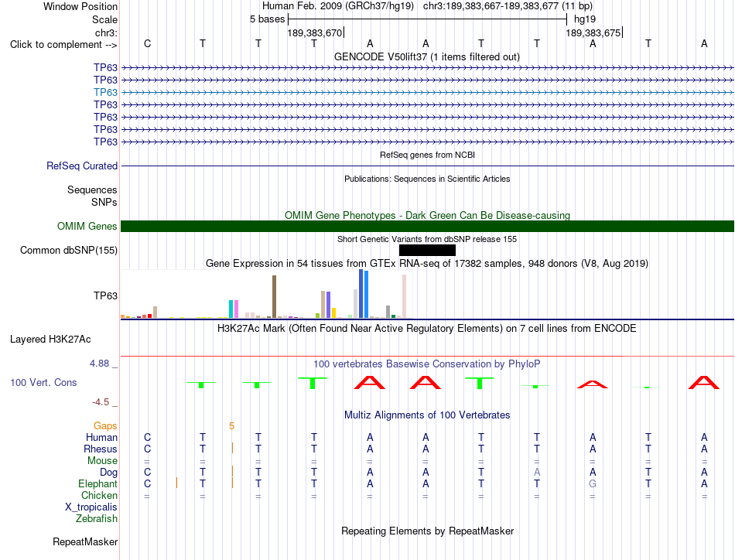Click the bottommost TP63 GENCODE transcript label
The width and height of the screenshot is (735, 560).
105,142
